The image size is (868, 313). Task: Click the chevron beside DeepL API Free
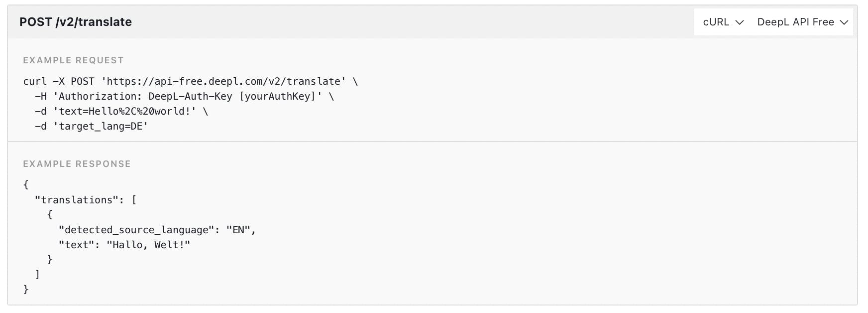pos(844,22)
